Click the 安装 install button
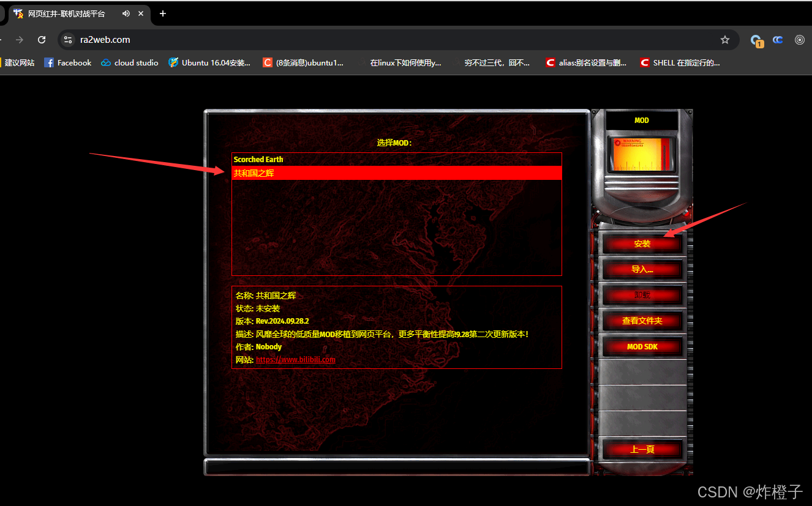This screenshot has height=506, width=812. click(x=642, y=244)
